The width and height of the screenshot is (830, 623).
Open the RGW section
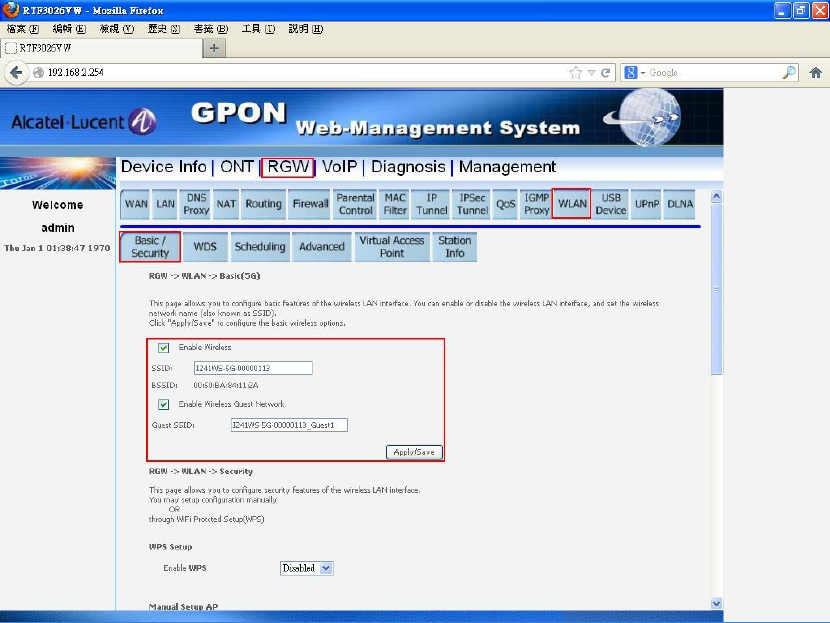[x=288, y=167]
